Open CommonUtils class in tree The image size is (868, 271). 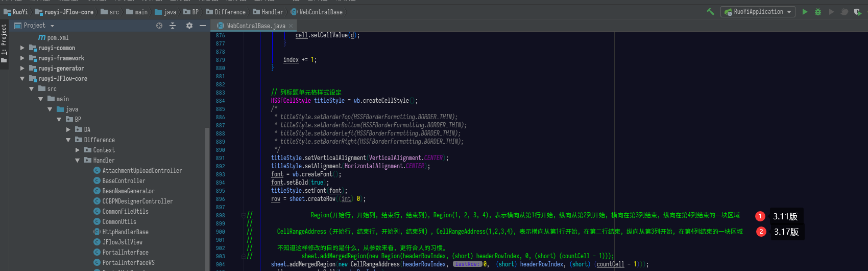(x=114, y=222)
